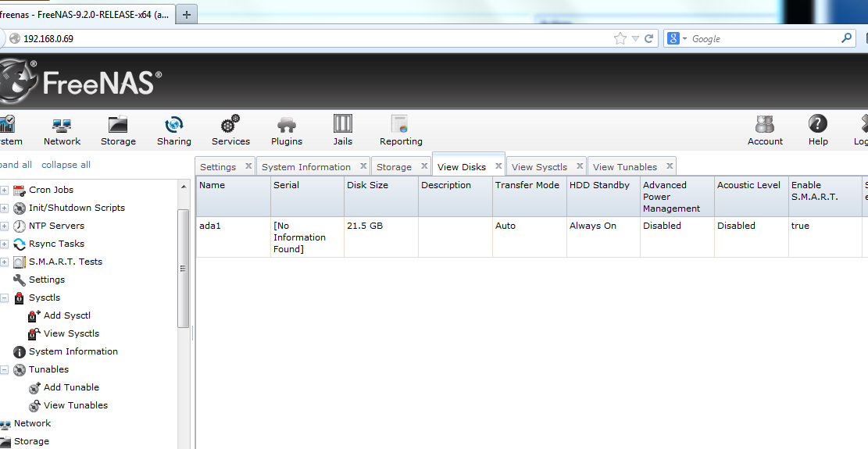The height and width of the screenshot is (449, 868).
Task: Close the System Information tab
Action: click(x=364, y=166)
